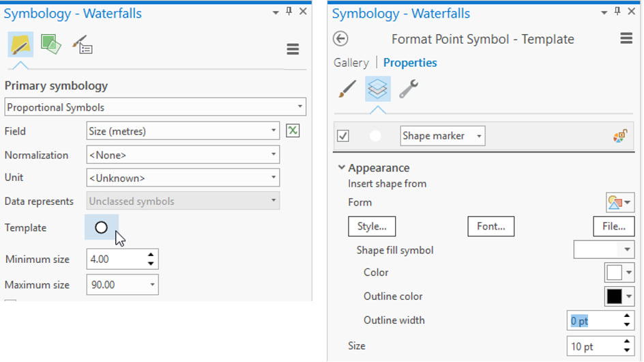
Task: Open the expression builder next to Field
Action: (x=293, y=130)
